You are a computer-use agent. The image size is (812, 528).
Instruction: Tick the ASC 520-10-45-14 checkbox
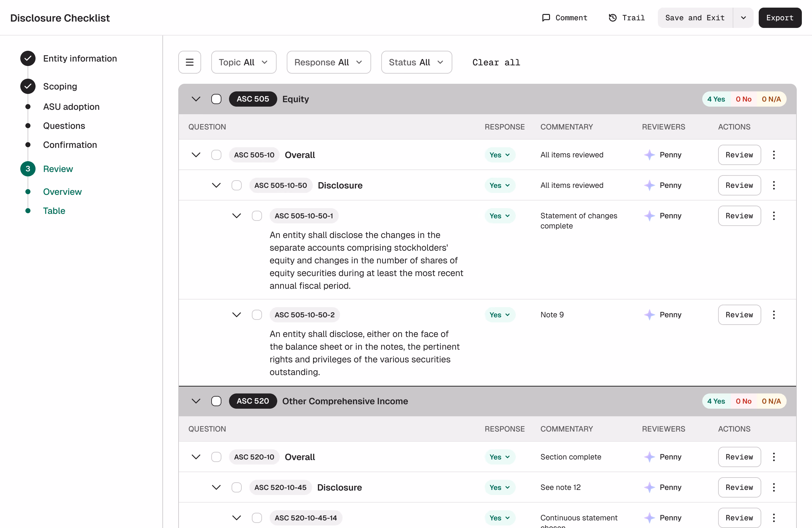pos(257,518)
